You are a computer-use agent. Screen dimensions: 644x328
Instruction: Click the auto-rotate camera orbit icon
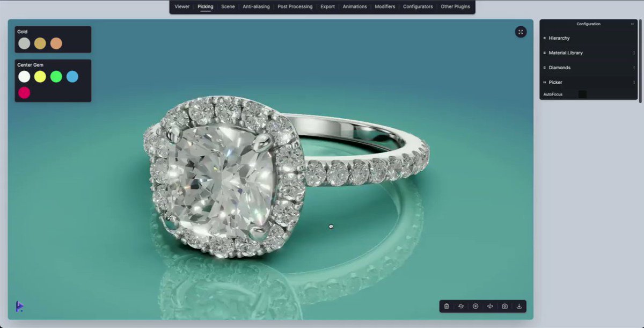point(490,307)
